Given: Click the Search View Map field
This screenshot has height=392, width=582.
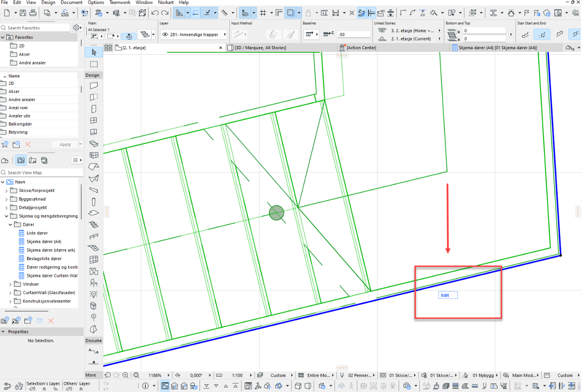Looking at the screenshot, I should 43,173.
